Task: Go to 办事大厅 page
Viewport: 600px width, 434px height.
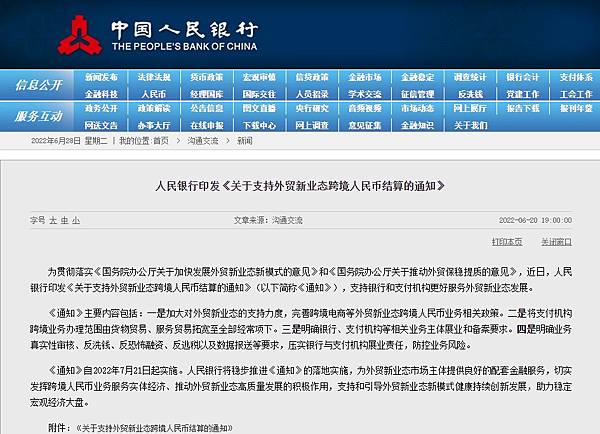Action: coord(154,126)
